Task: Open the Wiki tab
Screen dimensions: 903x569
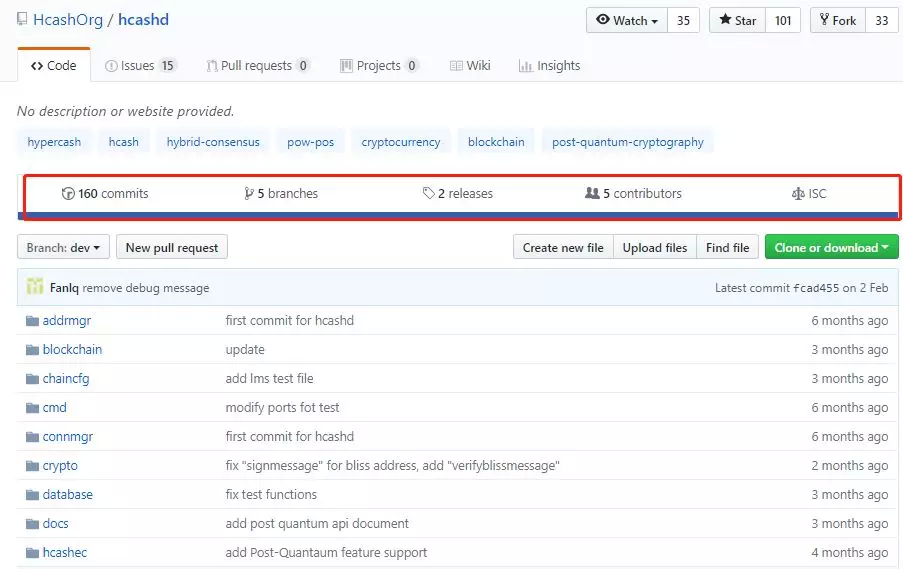Action: (x=470, y=66)
